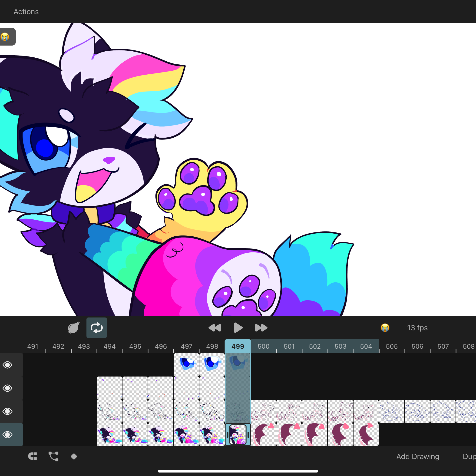Select the colored character drawing at frame 494
Image resolution: width=476 pixels, height=476 pixels.
[109, 435]
